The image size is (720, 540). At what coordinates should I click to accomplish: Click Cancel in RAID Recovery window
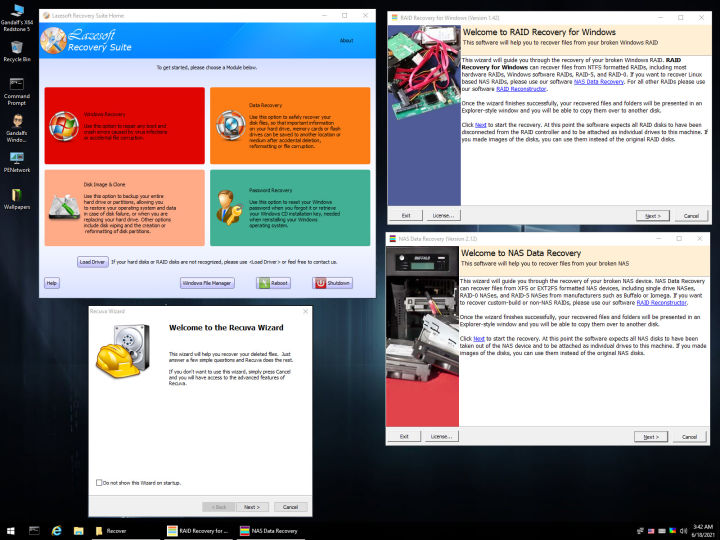coord(691,216)
